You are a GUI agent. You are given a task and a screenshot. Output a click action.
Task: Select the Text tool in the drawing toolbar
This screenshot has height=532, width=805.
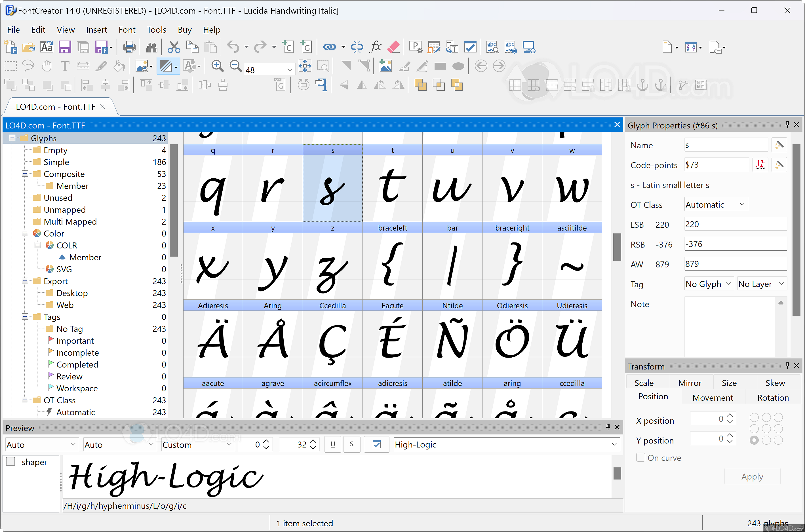point(64,66)
